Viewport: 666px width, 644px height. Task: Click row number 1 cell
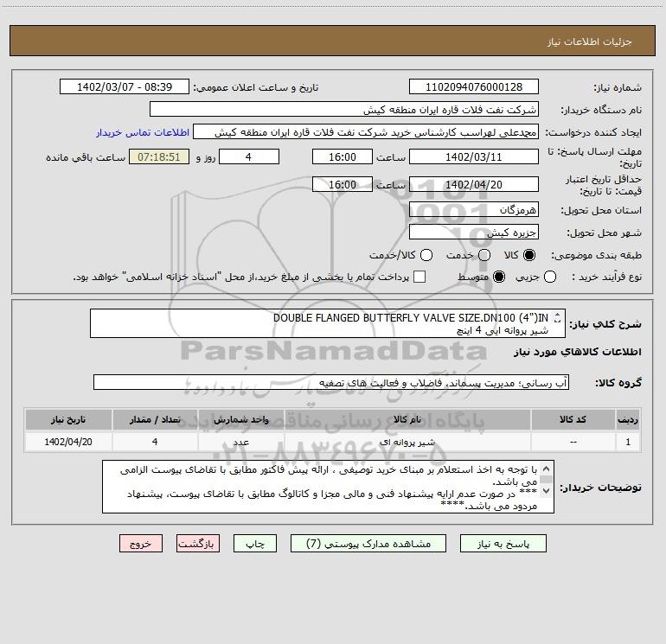click(x=628, y=442)
